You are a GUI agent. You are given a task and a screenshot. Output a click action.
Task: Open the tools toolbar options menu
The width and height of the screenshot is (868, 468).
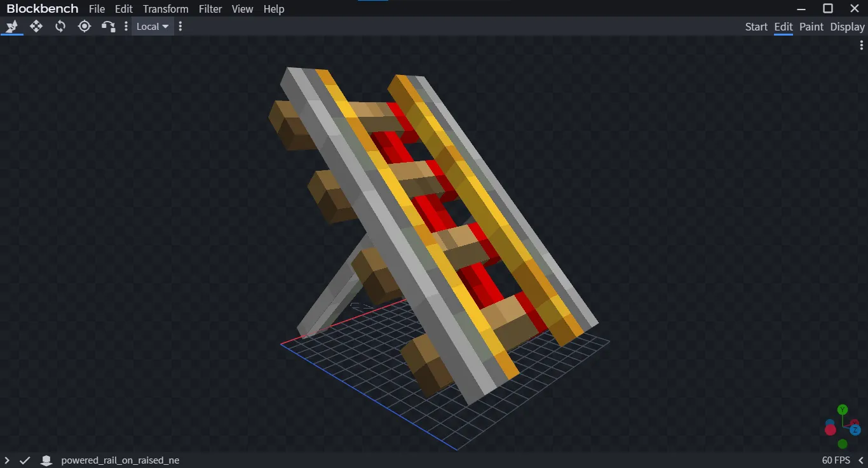pyautogui.click(x=126, y=26)
